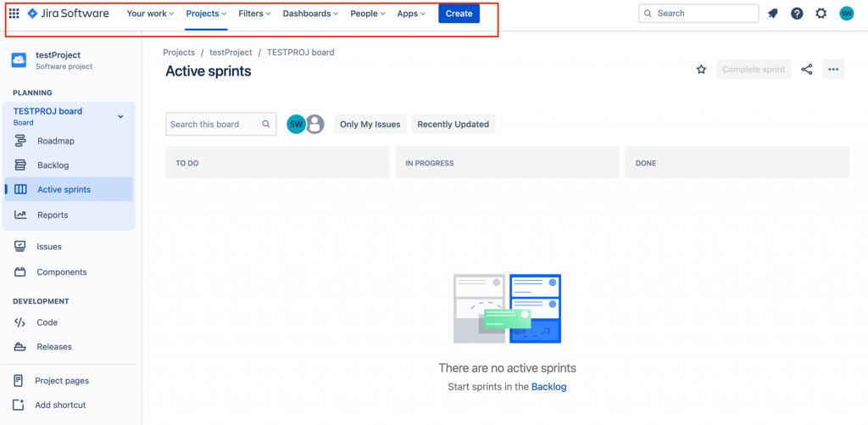Screen dimensions: 868x425
Task: Click the testProject name in sidebar
Action: [x=58, y=55]
